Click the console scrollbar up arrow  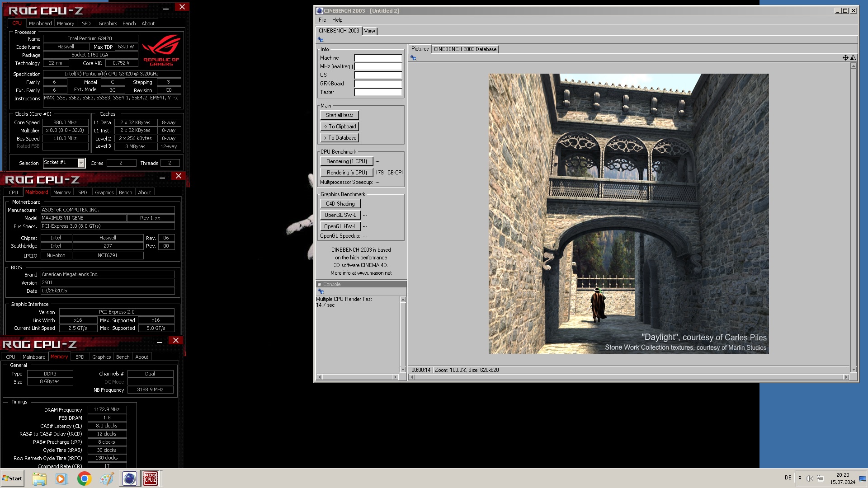tap(403, 300)
